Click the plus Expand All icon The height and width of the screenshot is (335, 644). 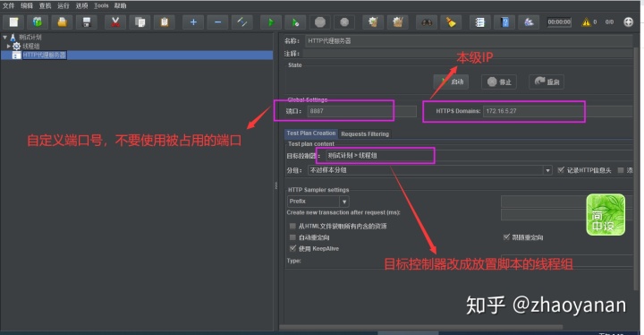tap(193, 22)
